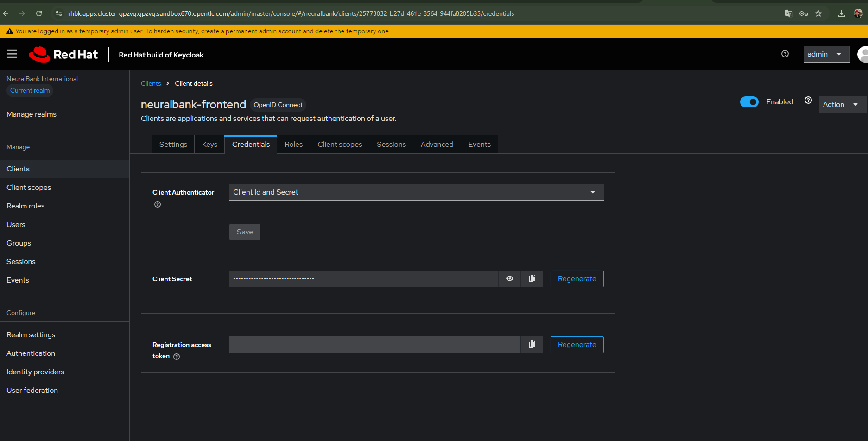Click the Red Hat logo

point(63,54)
